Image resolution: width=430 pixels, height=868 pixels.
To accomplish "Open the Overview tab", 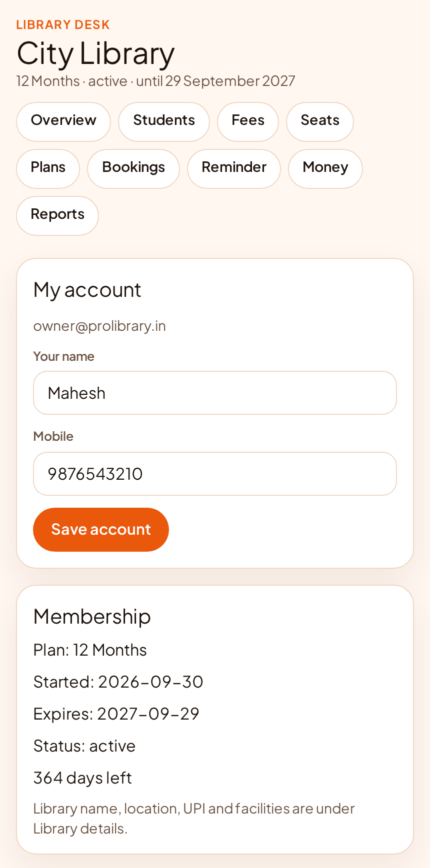I will 63,121.
